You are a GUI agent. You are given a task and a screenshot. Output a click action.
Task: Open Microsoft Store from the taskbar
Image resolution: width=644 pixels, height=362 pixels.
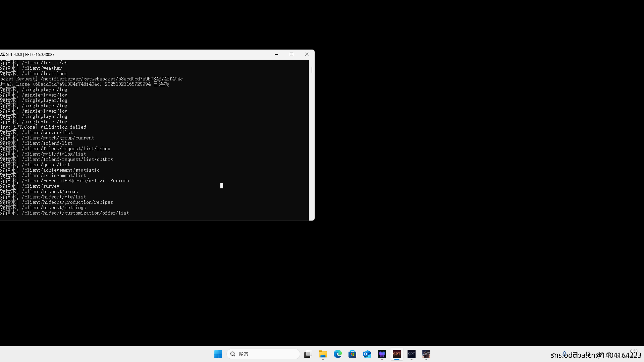click(352, 354)
